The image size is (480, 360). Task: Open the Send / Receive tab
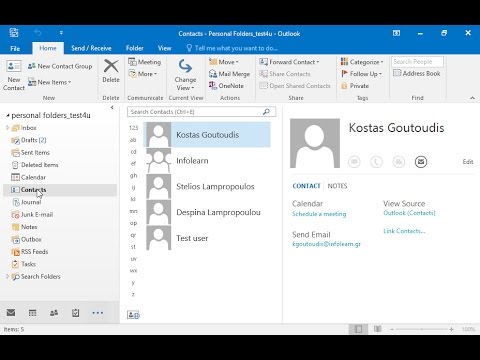pyautogui.click(x=91, y=48)
